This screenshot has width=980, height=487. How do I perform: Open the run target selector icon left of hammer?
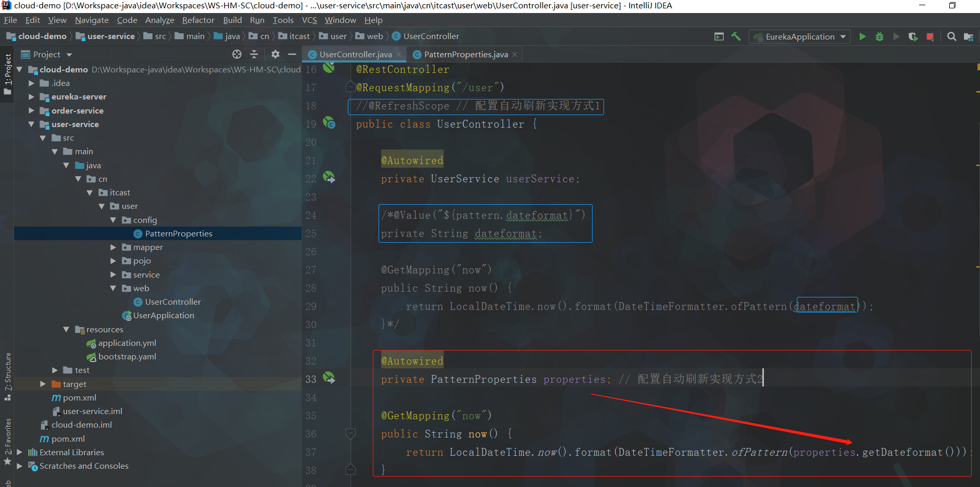pos(719,36)
